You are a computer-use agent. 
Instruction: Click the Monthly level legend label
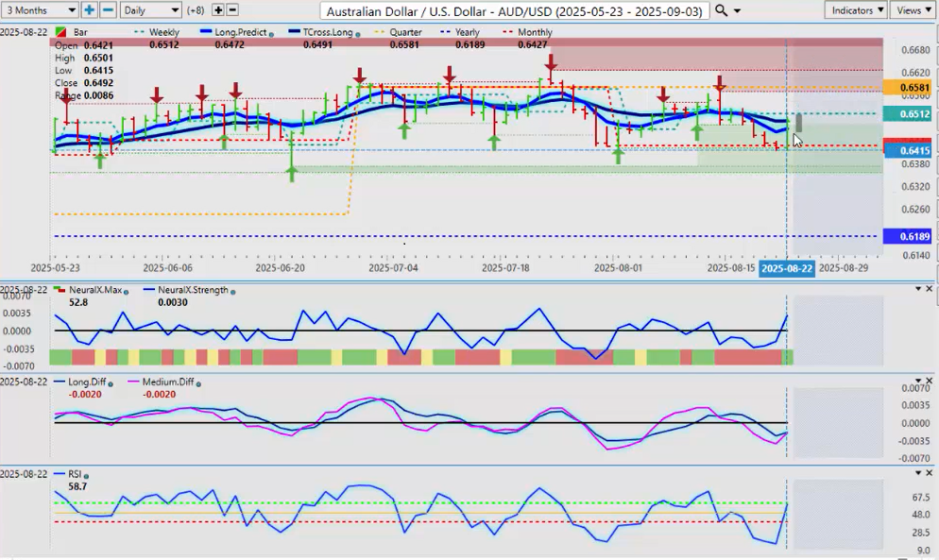[x=535, y=32]
